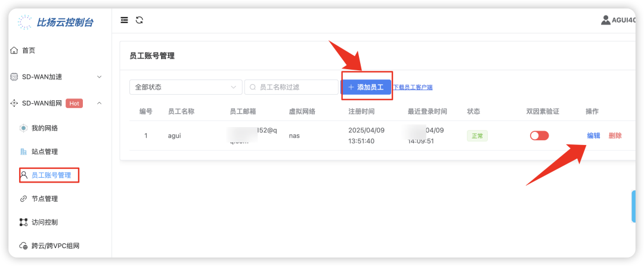644x266 pixels.
Task: Click the 最近登录时间 column header
Action: point(427,112)
